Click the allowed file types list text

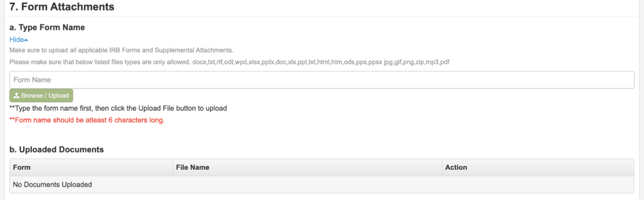coord(229,62)
